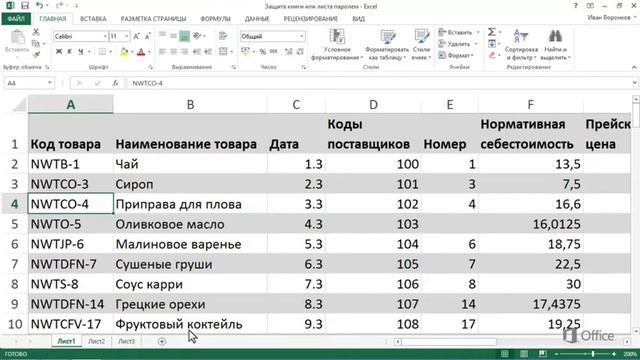
Task: Switch to the ДАННЫЕ tab
Action: tap(257, 19)
